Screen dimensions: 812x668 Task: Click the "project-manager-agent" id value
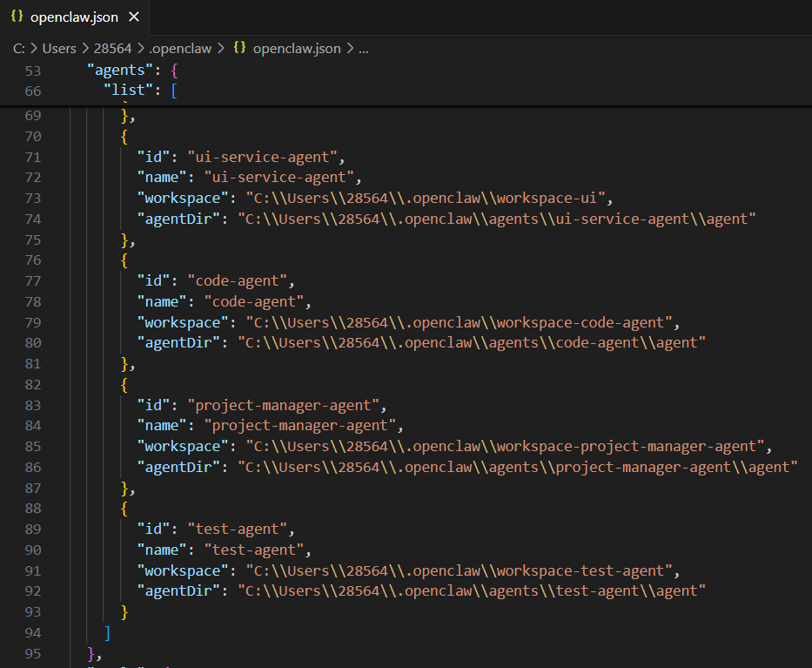(x=284, y=405)
